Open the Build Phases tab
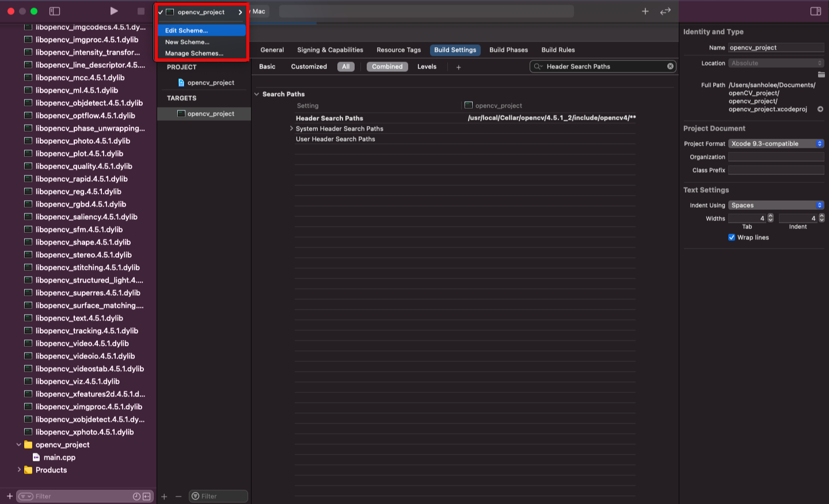 click(x=508, y=50)
